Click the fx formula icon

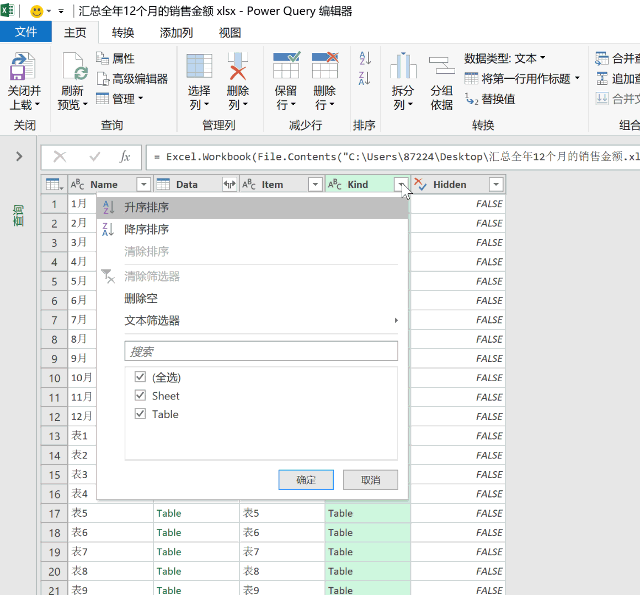coord(125,157)
